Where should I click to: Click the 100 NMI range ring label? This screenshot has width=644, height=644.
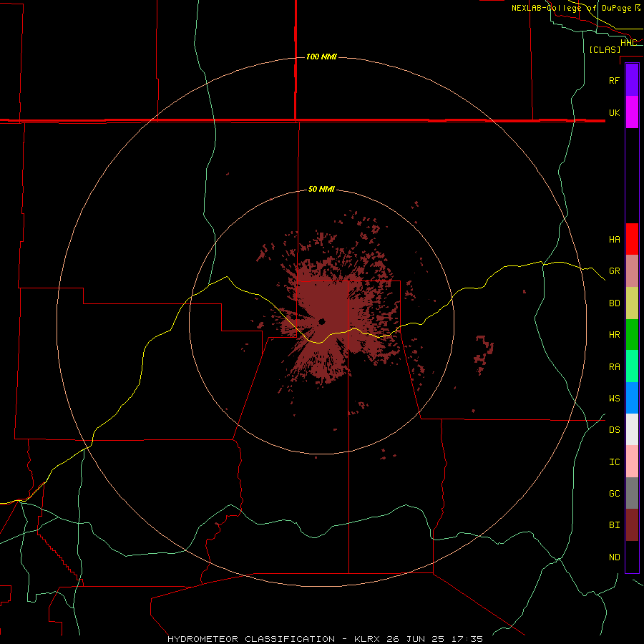[x=321, y=57]
